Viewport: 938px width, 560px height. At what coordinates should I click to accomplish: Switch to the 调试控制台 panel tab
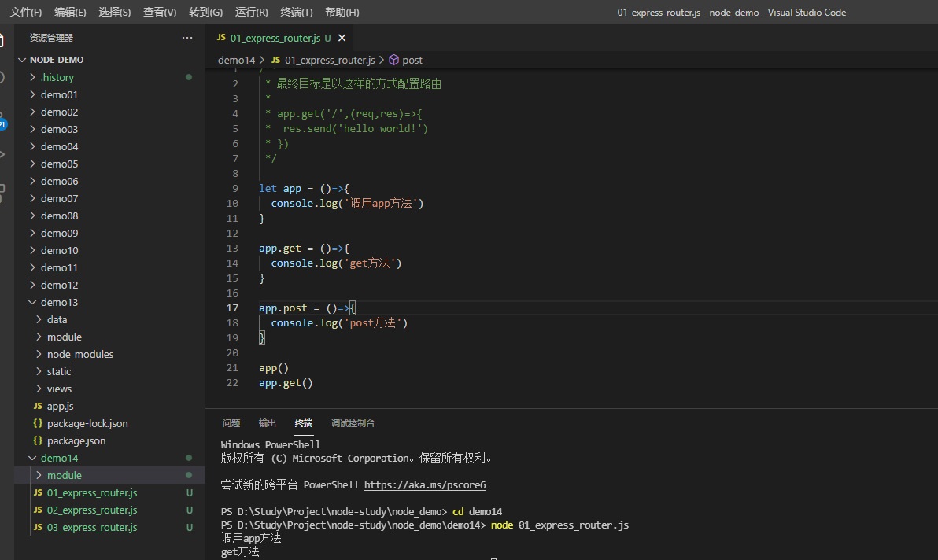click(x=353, y=423)
